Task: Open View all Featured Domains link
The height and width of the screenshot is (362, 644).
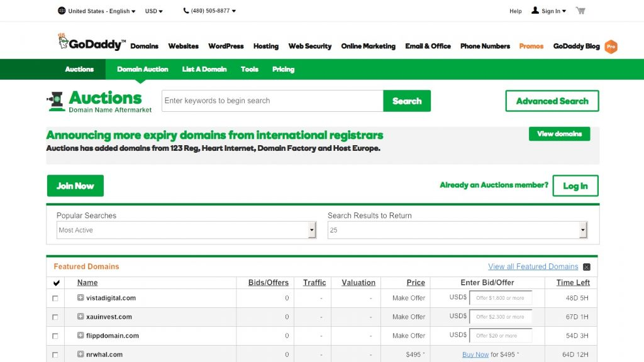Action: 533,266
